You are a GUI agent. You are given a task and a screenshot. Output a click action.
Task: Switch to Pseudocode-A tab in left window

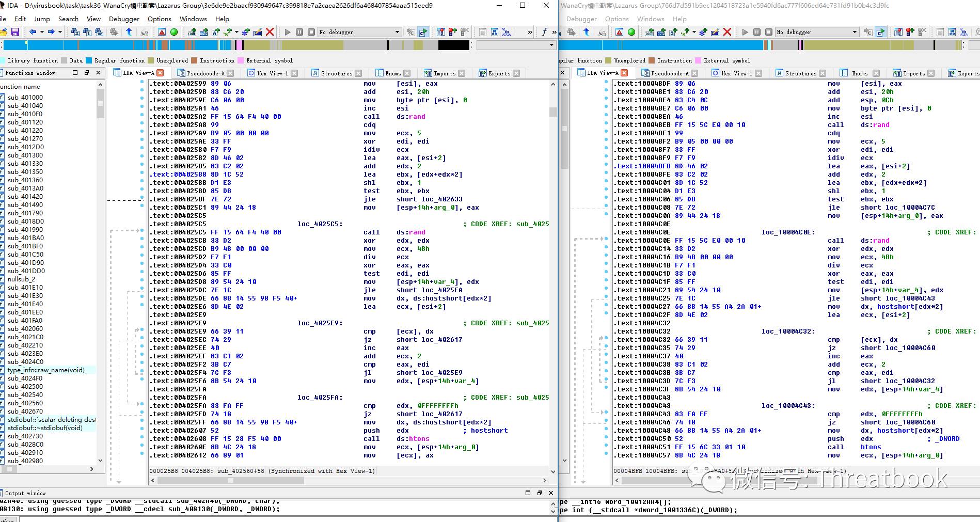click(x=206, y=73)
